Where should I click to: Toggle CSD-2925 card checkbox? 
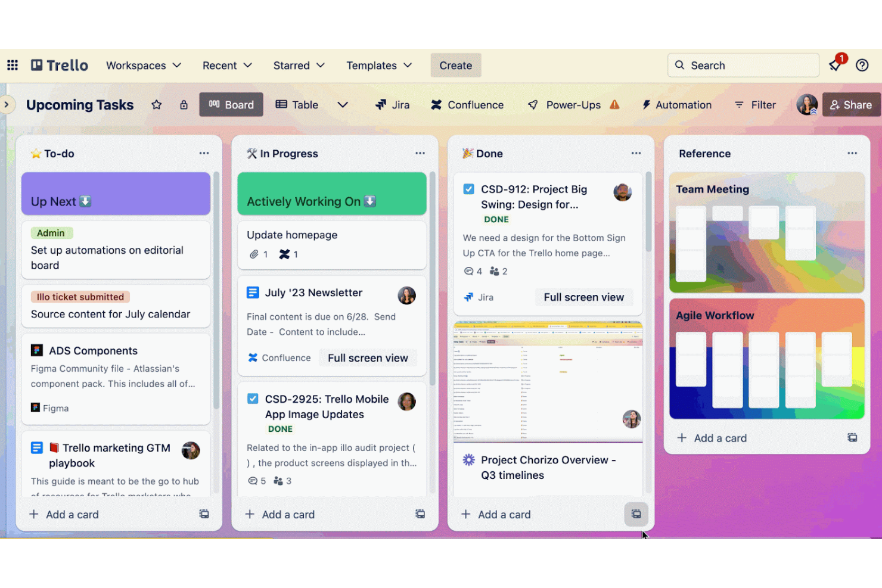[x=253, y=399]
